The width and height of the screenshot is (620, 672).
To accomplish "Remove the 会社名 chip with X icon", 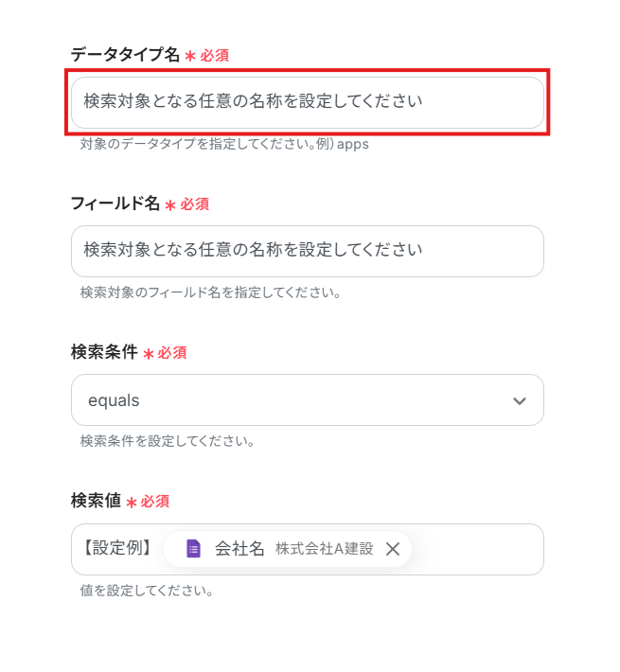I will point(393,549).
